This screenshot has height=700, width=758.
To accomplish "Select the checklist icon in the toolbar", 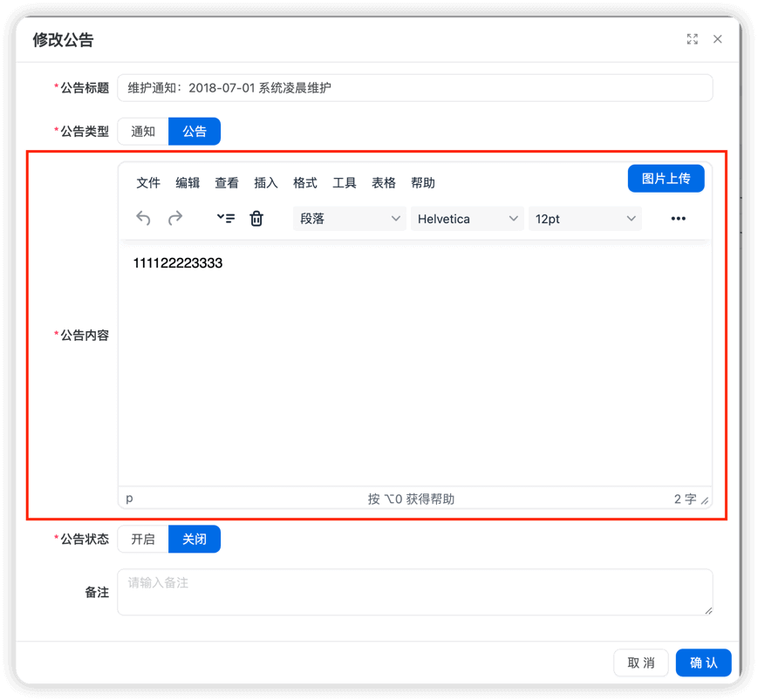I will pos(225,219).
